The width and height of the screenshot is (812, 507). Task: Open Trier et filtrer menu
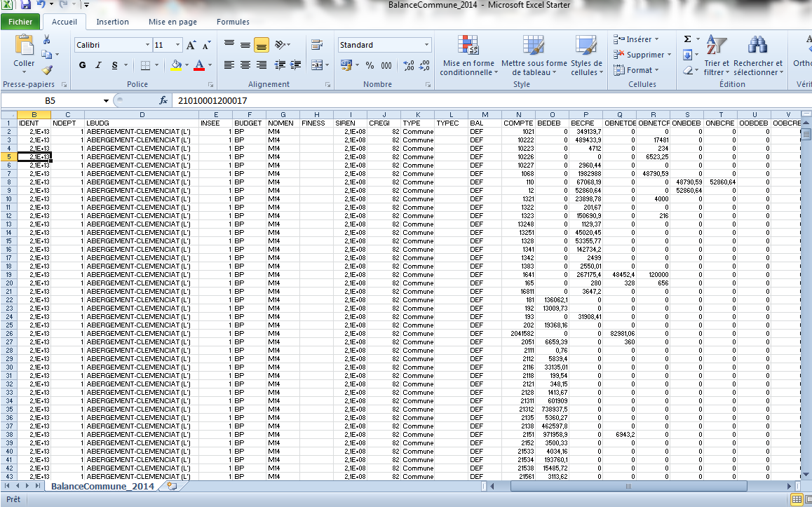716,55
